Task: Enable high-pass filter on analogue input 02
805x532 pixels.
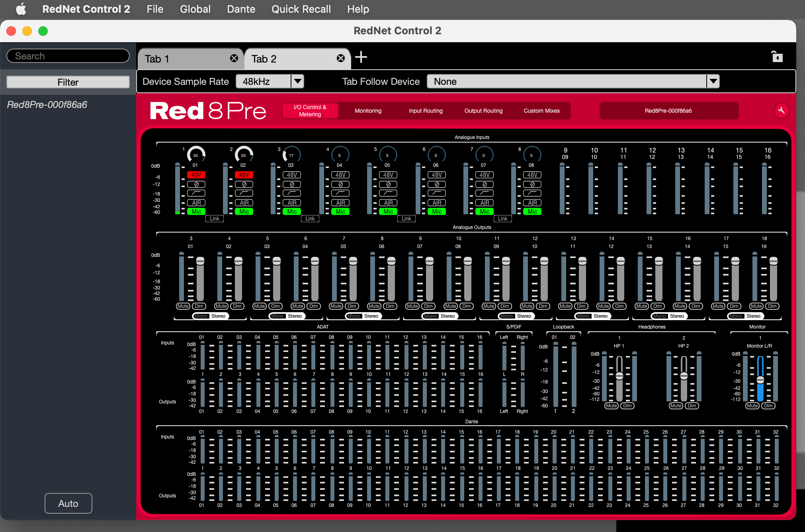Action: [244, 193]
